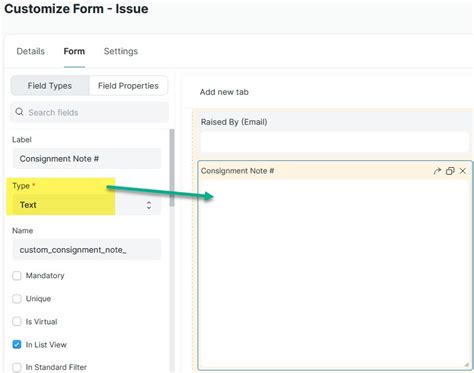Click Add new tab
Screen dimensions: 474x373
pos(224,92)
